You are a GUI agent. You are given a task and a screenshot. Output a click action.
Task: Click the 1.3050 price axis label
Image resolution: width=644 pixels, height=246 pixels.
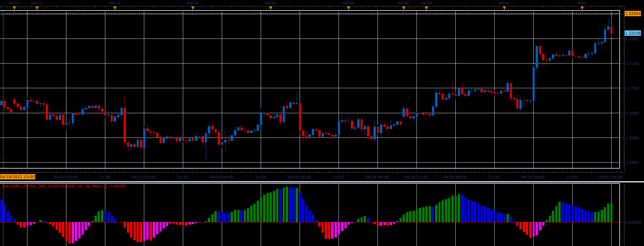632,113
